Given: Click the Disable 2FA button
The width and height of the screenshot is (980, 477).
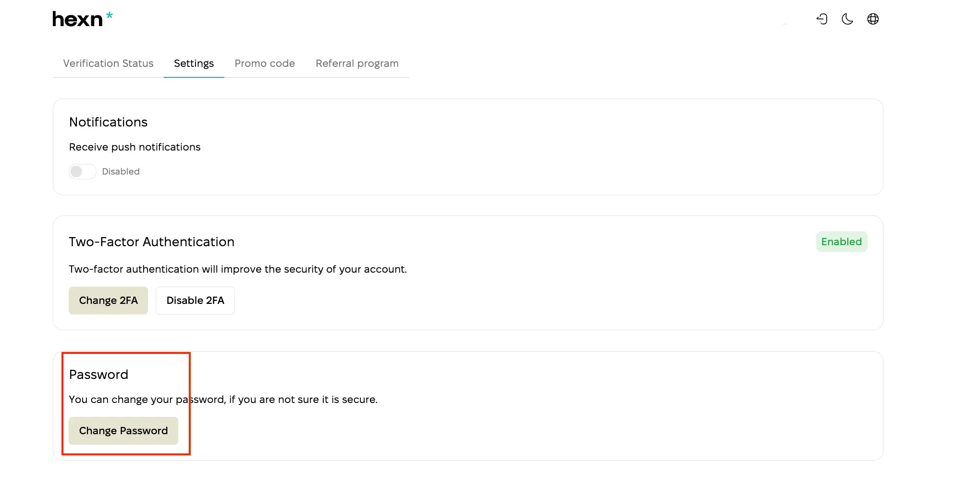Looking at the screenshot, I should [x=195, y=301].
